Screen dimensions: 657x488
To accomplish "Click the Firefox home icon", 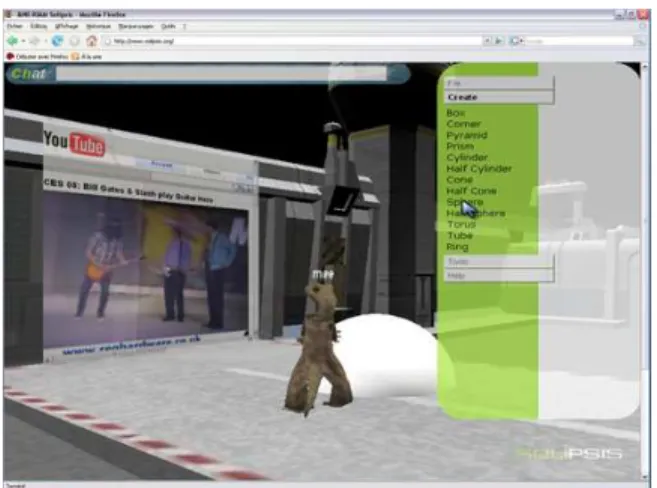I will [91, 41].
